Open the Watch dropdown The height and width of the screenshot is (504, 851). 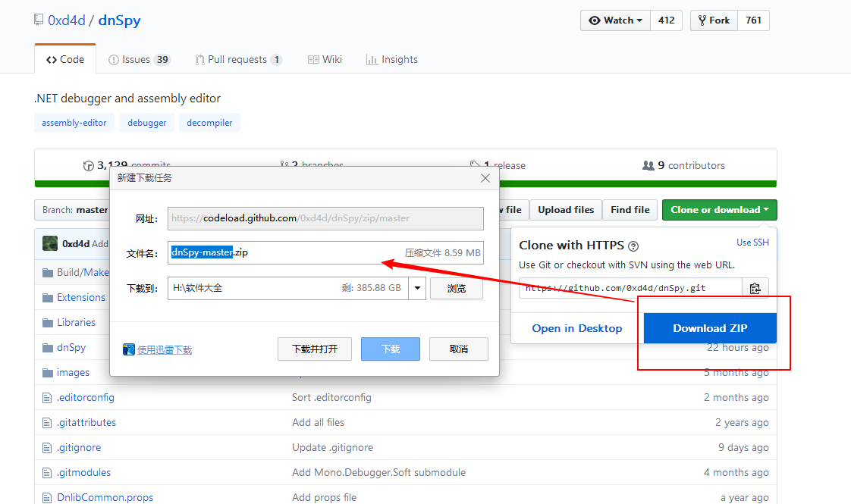(x=615, y=20)
